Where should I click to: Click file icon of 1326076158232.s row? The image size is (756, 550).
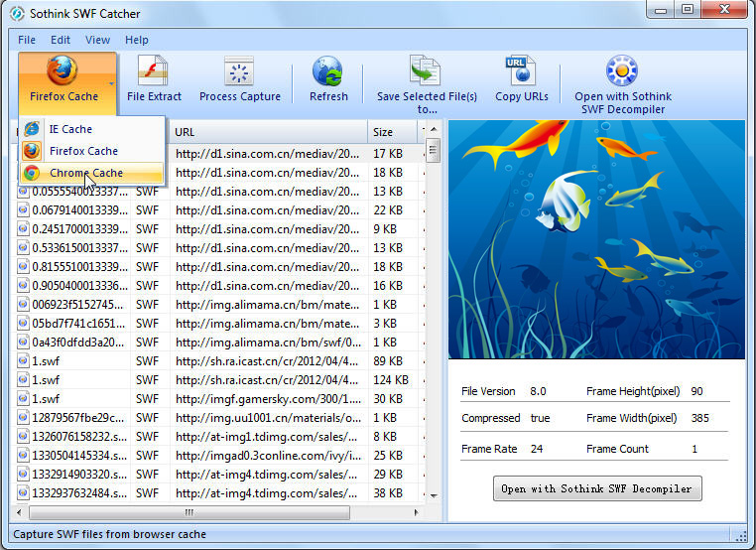click(23, 437)
